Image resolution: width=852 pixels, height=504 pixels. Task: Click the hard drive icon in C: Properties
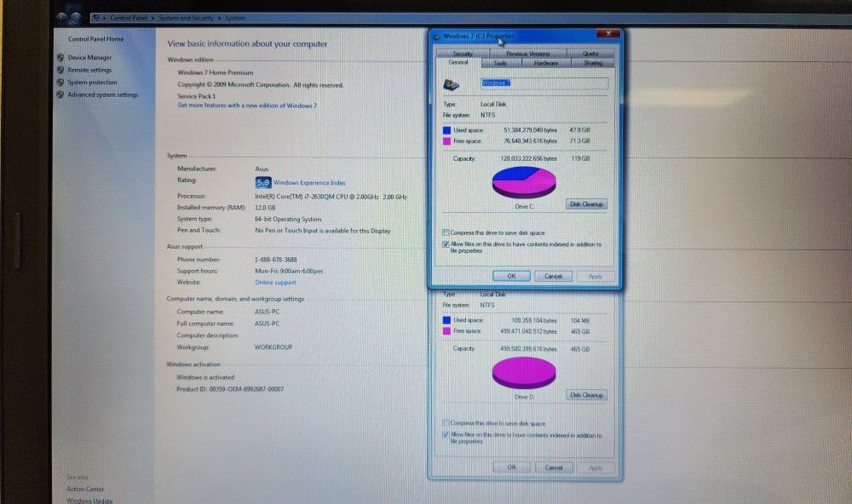tap(450, 83)
